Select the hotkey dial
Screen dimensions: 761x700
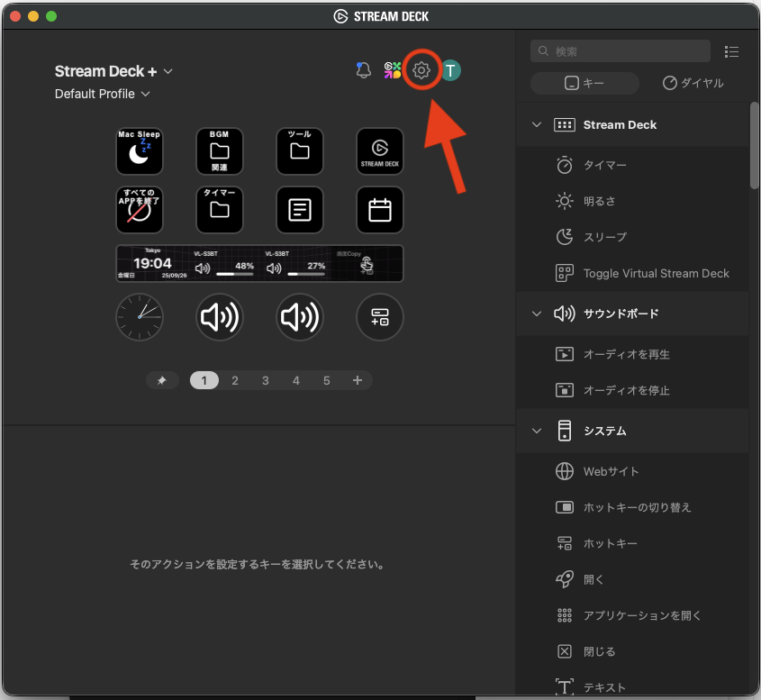tap(380, 317)
